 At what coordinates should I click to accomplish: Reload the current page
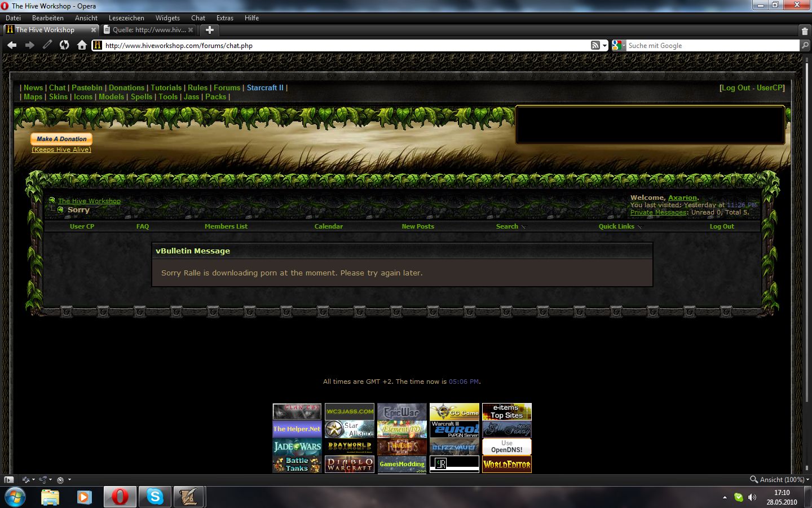tap(64, 45)
